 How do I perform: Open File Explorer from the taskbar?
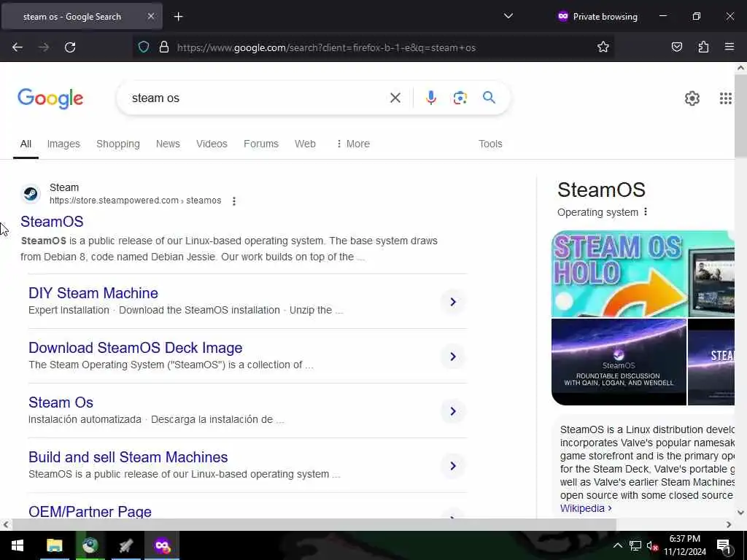click(x=54, y=545)
